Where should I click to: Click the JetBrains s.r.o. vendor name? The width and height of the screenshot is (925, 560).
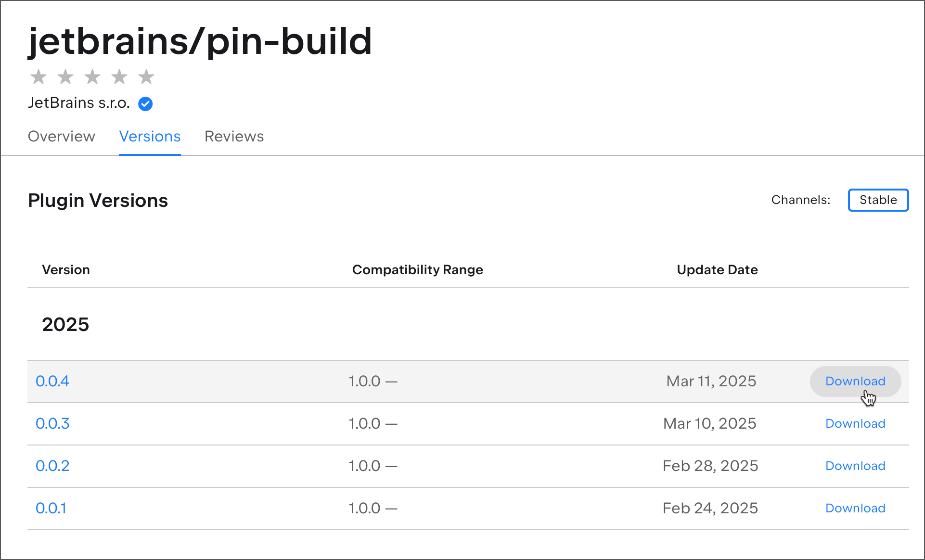(79, 103)
